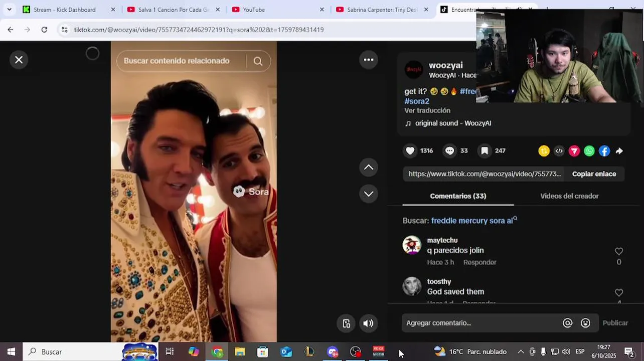
Task: Open the system volume speaker icon
Action: 566,352
